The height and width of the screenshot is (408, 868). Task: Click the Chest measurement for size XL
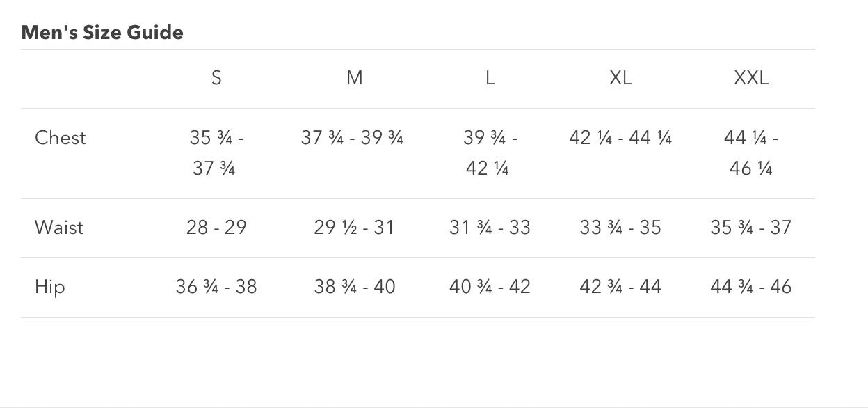point(620,138)
